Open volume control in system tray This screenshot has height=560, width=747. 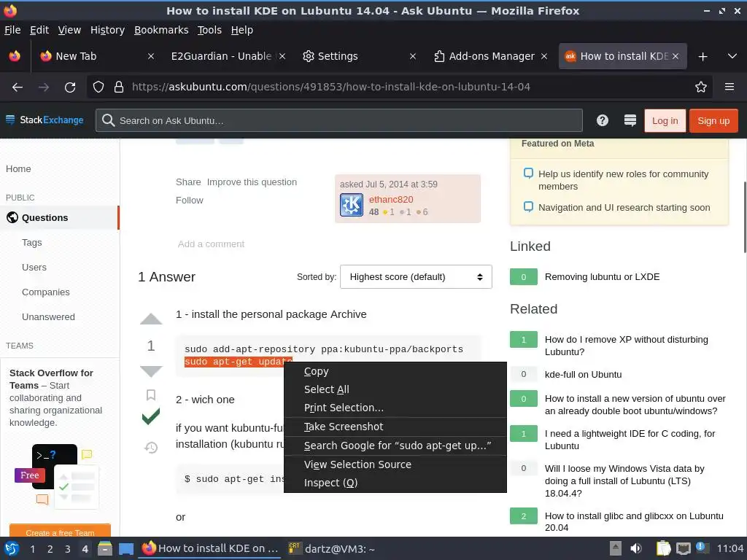(x=636, y=548)
